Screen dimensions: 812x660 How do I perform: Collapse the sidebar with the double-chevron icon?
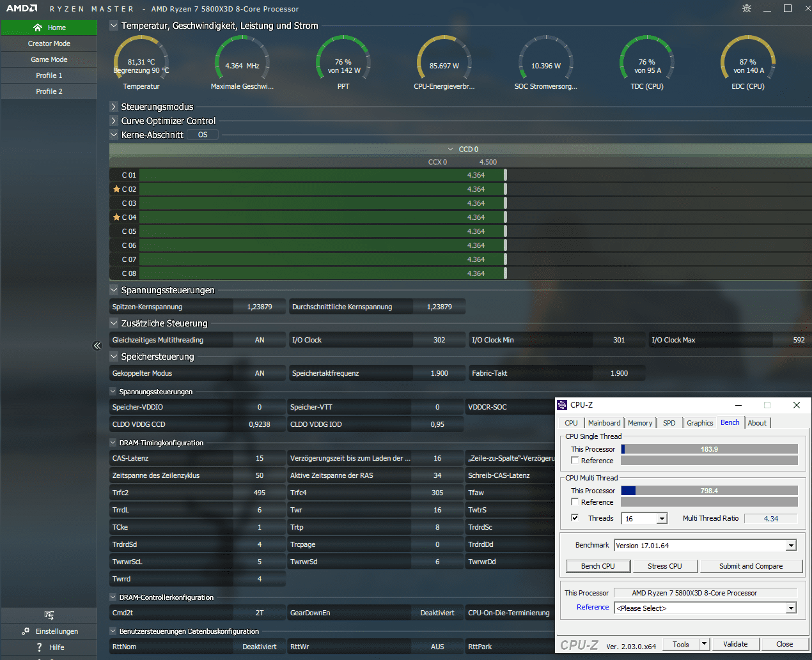[x=97, y=346]
